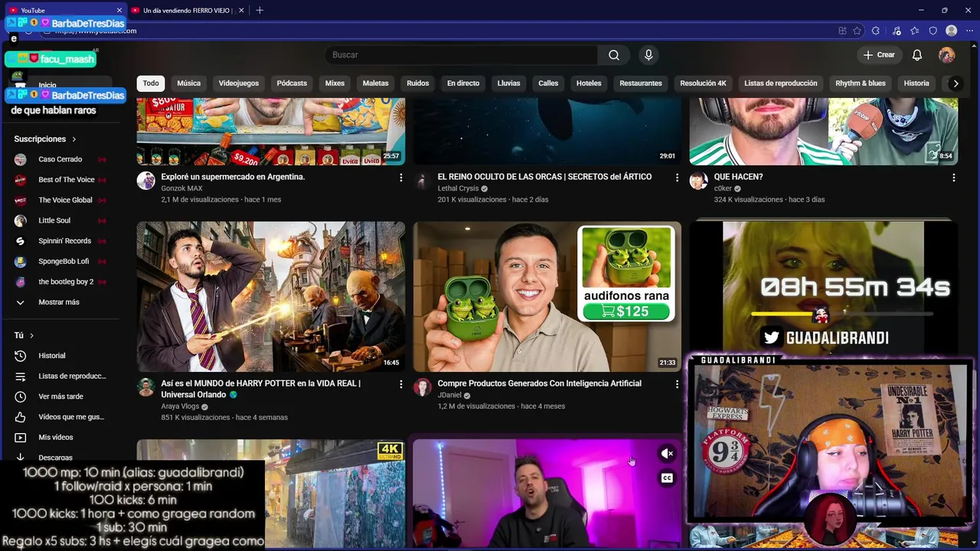This screenshot has width=980, height=551.
Task: Open browser favorites list icon
Action: click(x=915, y=31)
